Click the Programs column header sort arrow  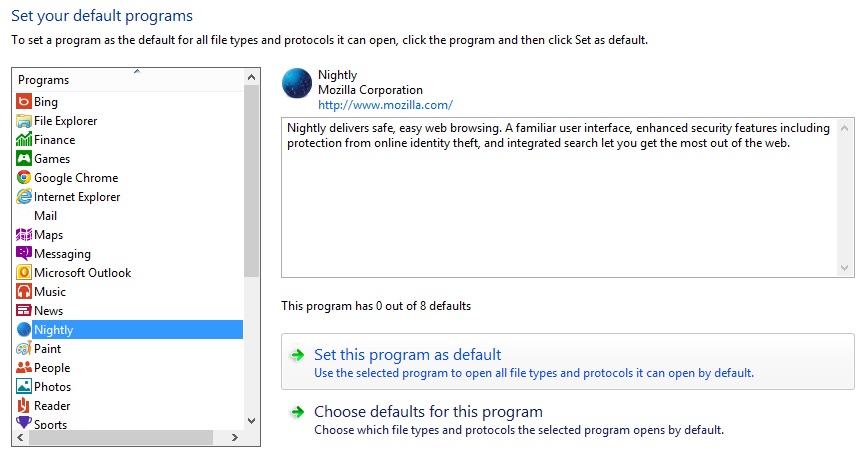click(x=137, y=71)
